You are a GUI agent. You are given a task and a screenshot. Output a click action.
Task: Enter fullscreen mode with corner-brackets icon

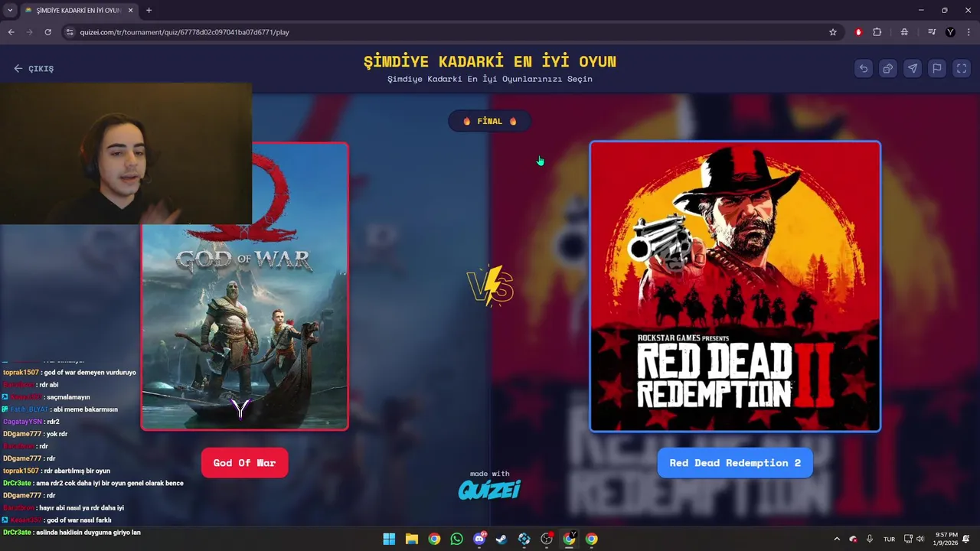962,68
